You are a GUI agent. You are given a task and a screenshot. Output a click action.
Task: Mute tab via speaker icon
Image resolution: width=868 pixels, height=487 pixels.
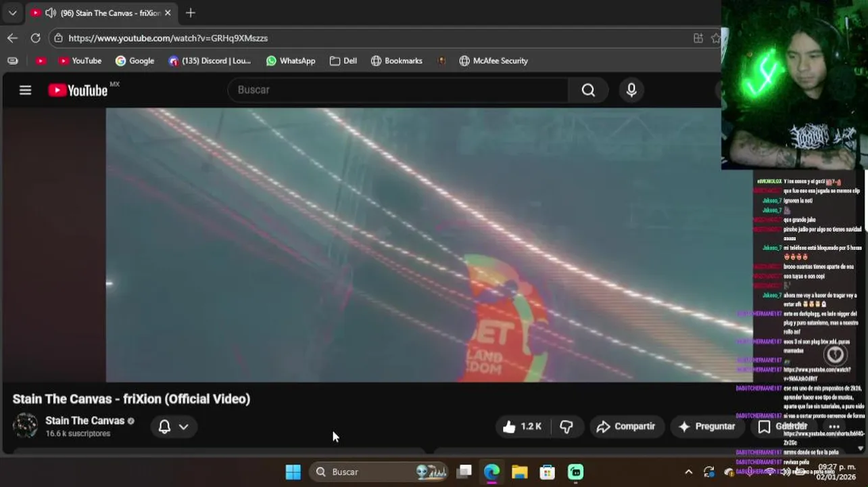pyautogui.click(x=51, y=13)
